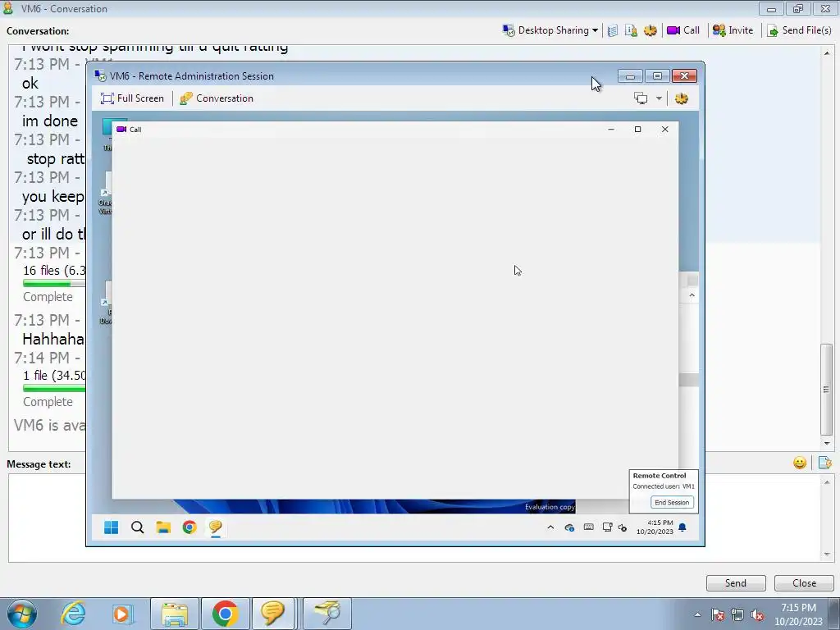Screen dimensions: 840x630
Task: Open the remote tray touch keyboard icon
Action: click(588, 527)
